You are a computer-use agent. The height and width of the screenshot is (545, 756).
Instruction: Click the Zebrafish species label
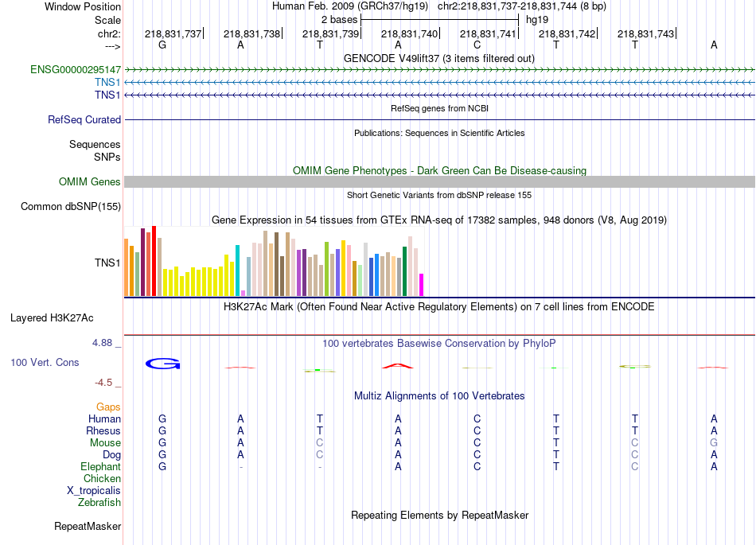tap(99, 503)
